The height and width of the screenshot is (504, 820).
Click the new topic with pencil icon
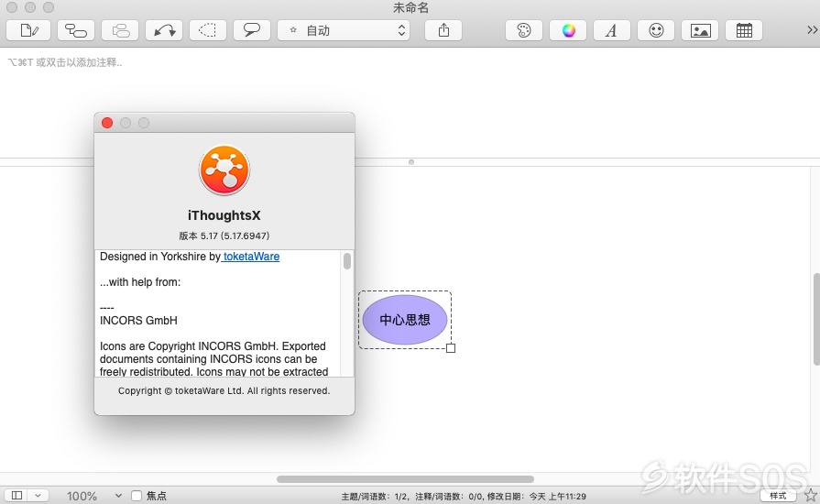tap(28, 30)
